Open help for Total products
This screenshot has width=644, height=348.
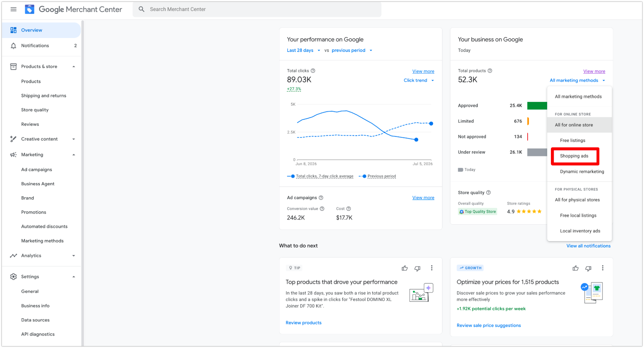pos(490,71)
